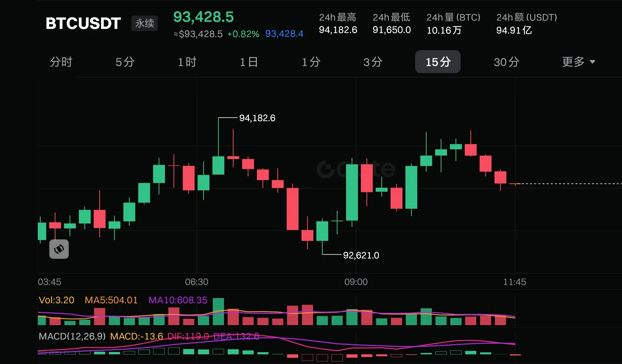Image resolution: width=622 pixels, height=364 pixels.
Task: Click the 92,621.0 low price label on chart
Action: click(361, 255)
